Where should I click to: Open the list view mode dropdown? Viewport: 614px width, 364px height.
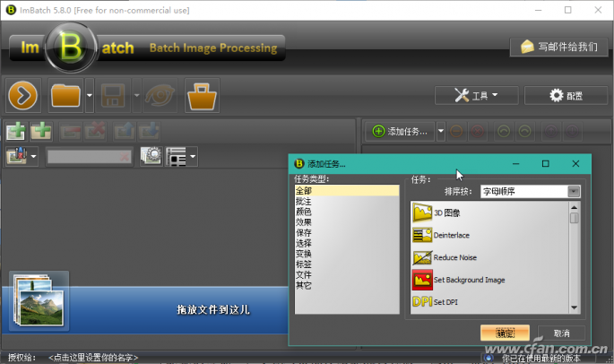click(x=181, y=156)
